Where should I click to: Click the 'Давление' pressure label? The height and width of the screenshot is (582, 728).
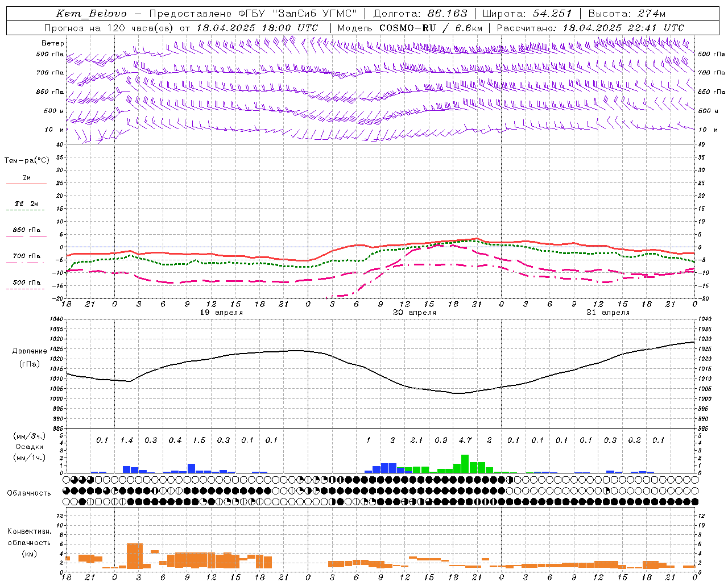30,351
